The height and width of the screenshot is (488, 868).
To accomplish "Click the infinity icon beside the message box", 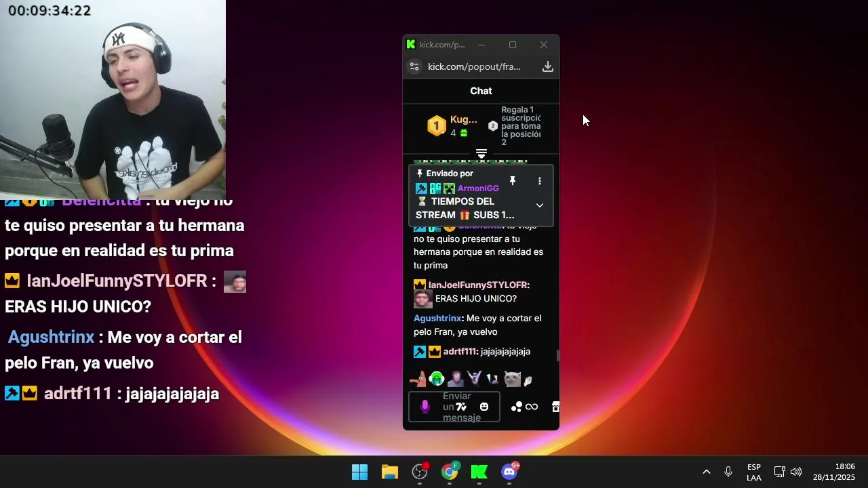I will 532,407.
